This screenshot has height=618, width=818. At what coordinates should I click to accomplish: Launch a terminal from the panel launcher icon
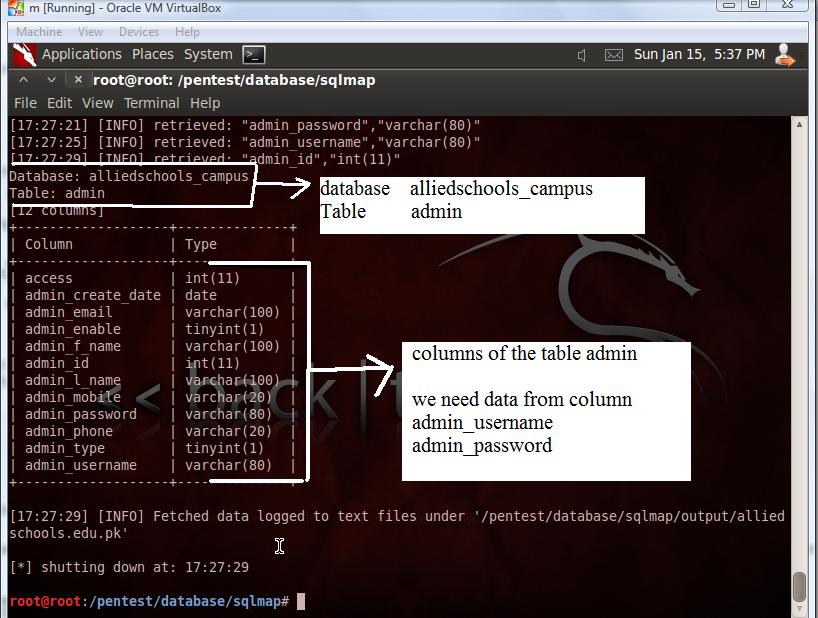(253, 54)
